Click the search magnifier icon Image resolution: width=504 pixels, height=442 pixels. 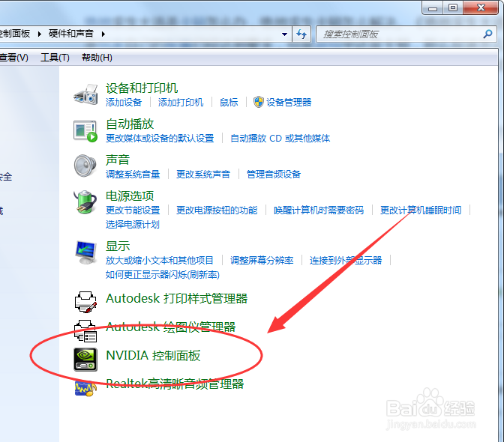487,34
